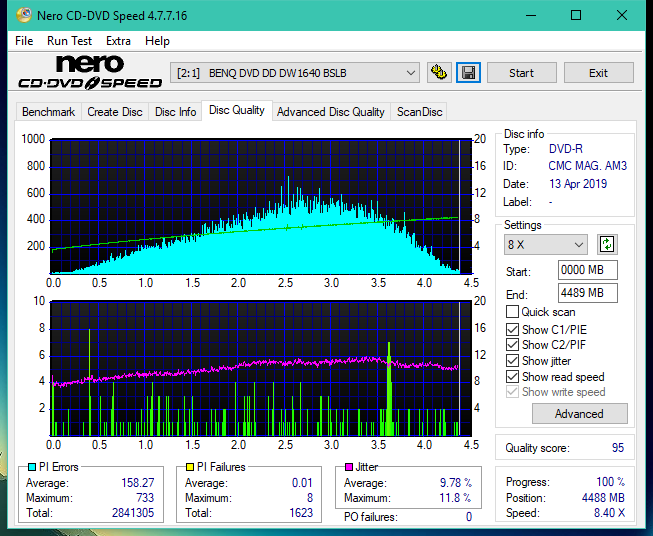Click the Position 4488 MB value
Image resolution: width=653 pixels, height=536 pixels.
click(603, 498)
